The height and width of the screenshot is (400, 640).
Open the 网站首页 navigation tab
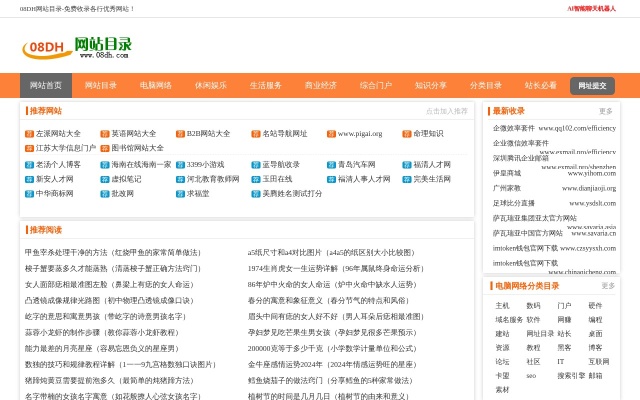[x=46, y=86]
